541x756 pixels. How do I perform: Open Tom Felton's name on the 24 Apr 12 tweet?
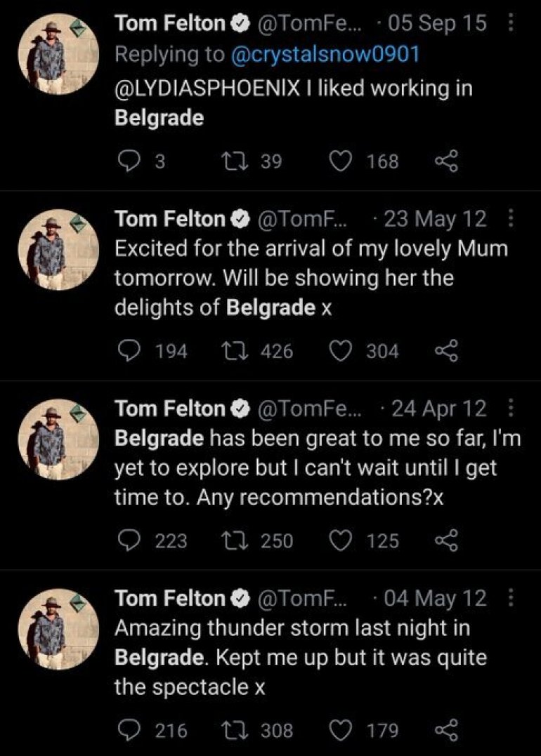tap(169, 408)
